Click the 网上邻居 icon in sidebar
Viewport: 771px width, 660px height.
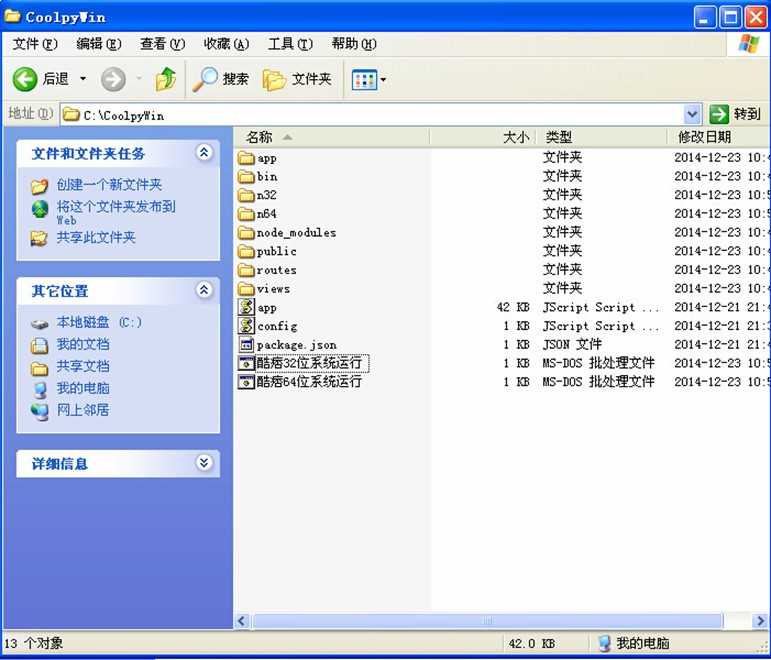[39, 412]
